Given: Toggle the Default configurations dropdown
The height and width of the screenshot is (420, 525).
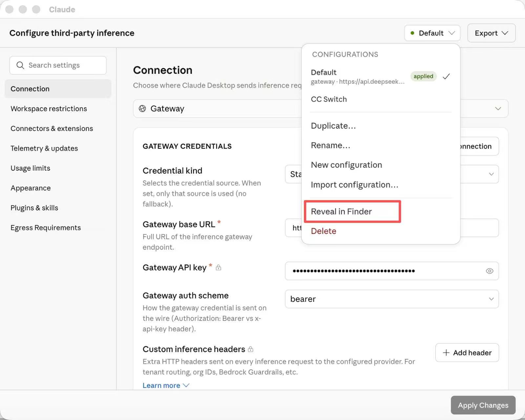Looking at the screenshot, I should click(x=432, y=33).
